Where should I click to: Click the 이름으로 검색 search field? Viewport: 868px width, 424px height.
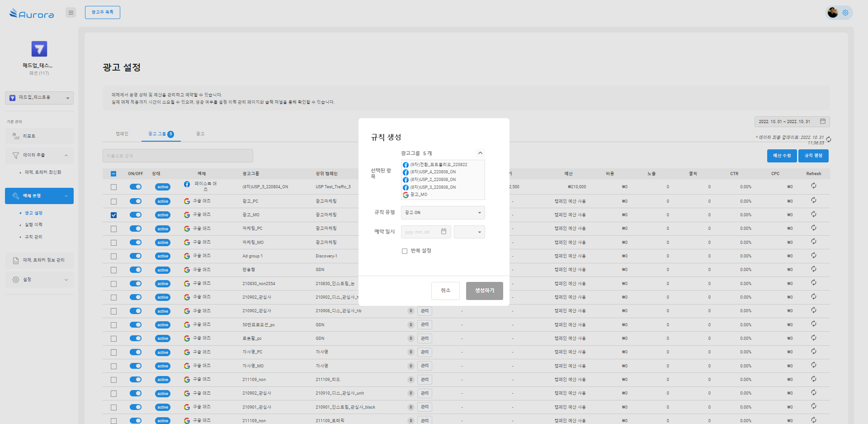[x=178, y=156]
